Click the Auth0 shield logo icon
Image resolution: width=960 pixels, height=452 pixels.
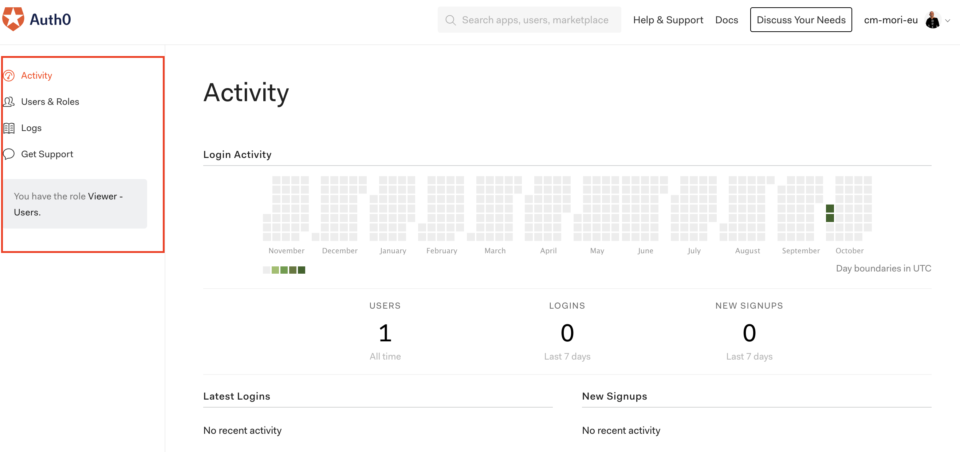(x=12, y=19)
